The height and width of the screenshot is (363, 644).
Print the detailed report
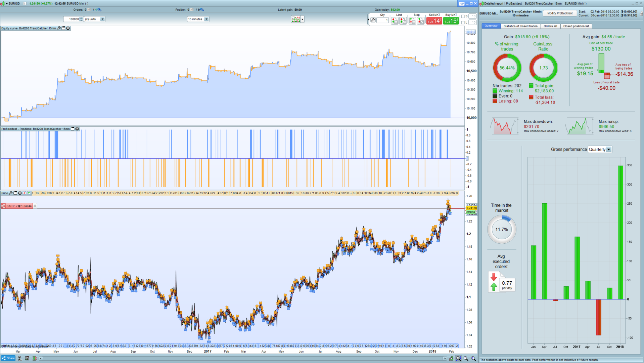642,14
